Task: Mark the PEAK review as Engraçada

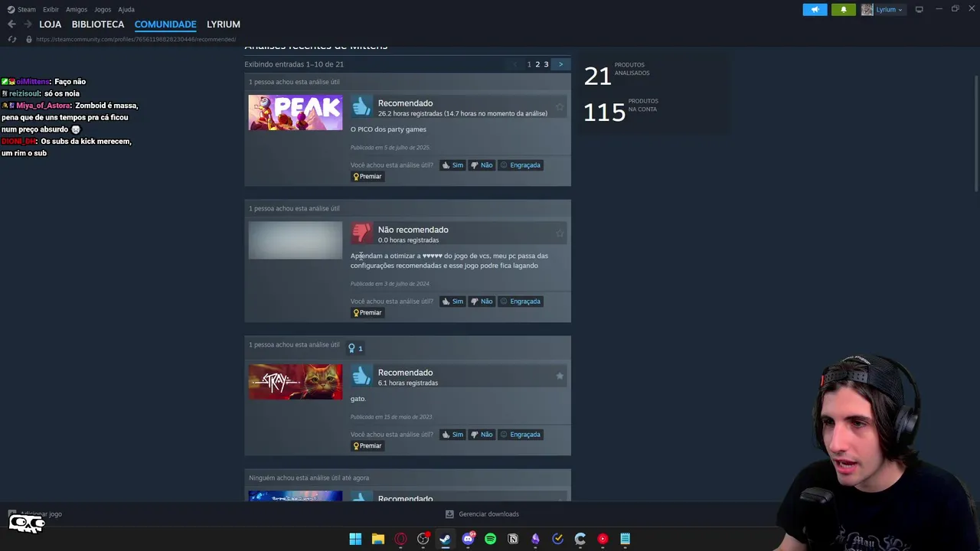Action: [x=521, y=165]
